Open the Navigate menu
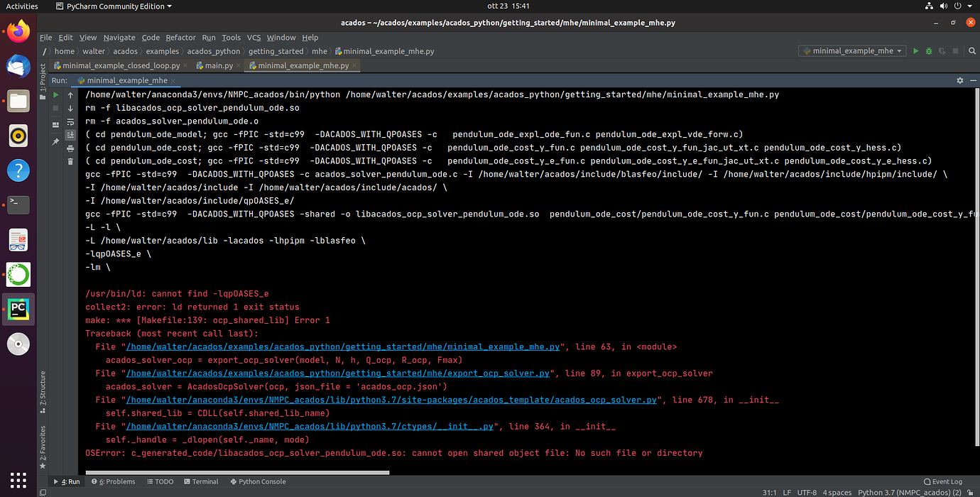Screen dimensions: 980x497 click(x=119, y=38)
